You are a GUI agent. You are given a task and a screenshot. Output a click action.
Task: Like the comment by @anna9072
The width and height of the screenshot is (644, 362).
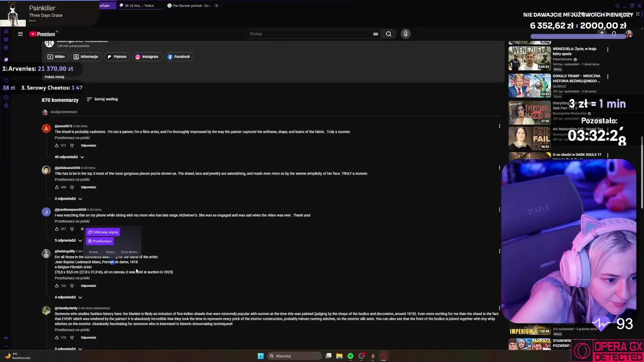[57, 145]
